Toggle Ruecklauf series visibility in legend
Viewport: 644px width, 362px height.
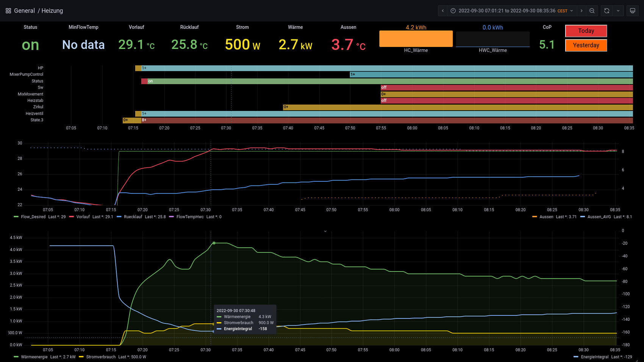pyautogui.click(x=133, y=217)
